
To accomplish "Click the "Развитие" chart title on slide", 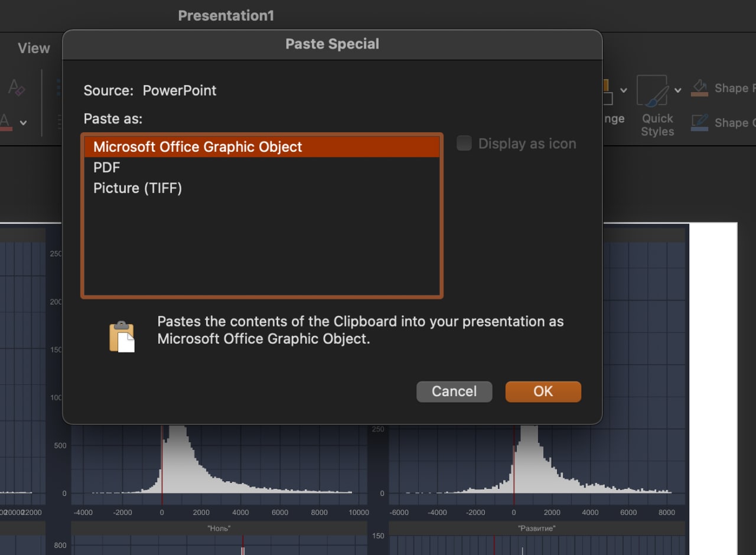I will pos(537,528).
